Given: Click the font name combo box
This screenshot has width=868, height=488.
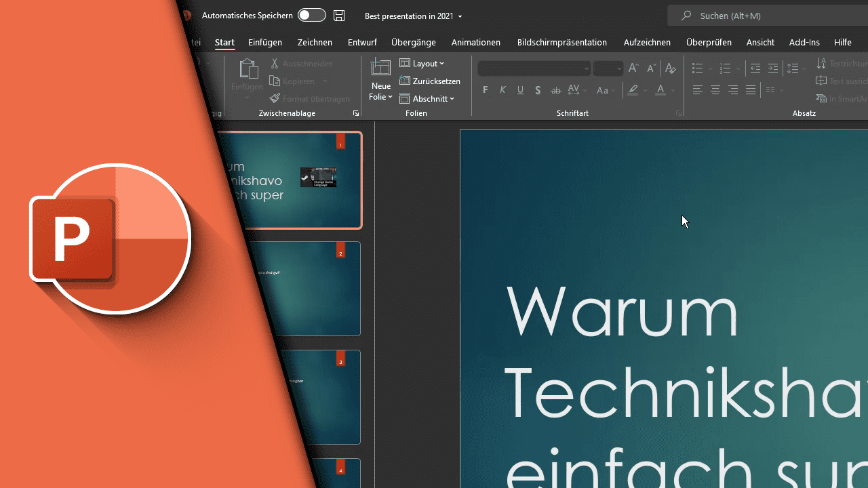Looking at the screenshot, I should 534,68.
